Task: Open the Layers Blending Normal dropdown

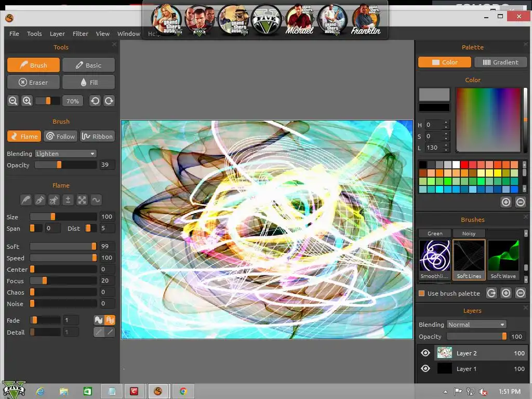Action: click(x=477, y=325)
